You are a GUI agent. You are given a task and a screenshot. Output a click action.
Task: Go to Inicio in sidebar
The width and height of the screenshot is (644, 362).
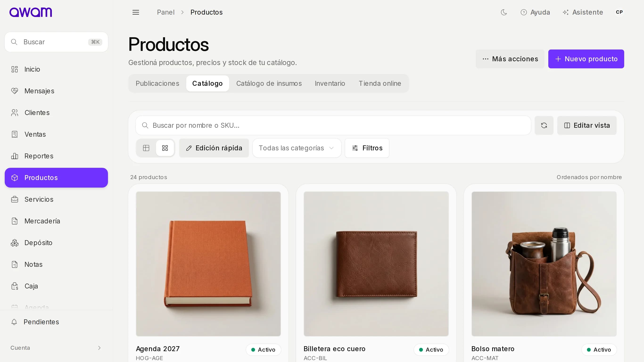[x=56, y=69]
